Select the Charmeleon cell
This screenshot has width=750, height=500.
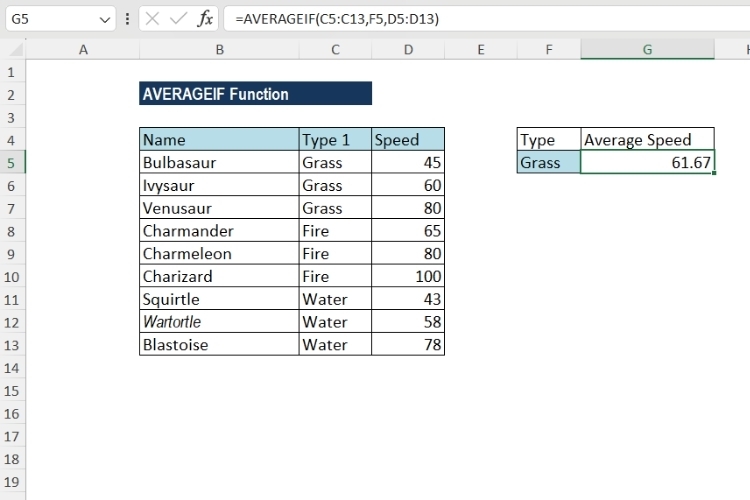click(x=219, y=254)
